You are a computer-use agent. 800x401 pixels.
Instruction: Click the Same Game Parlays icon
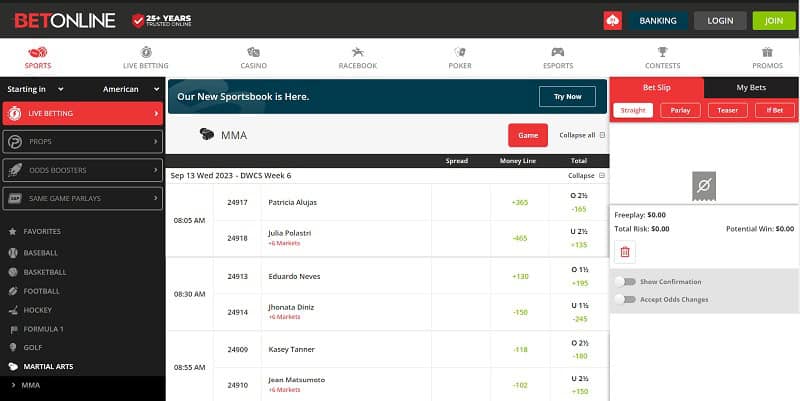point(15,198)
